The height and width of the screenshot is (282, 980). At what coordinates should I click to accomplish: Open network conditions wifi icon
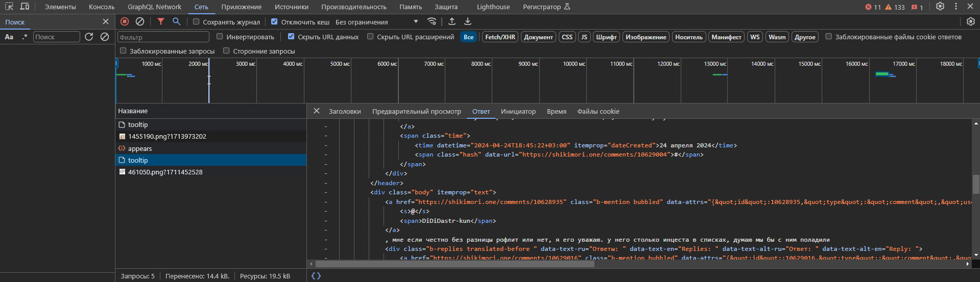(x=432, y=21)
